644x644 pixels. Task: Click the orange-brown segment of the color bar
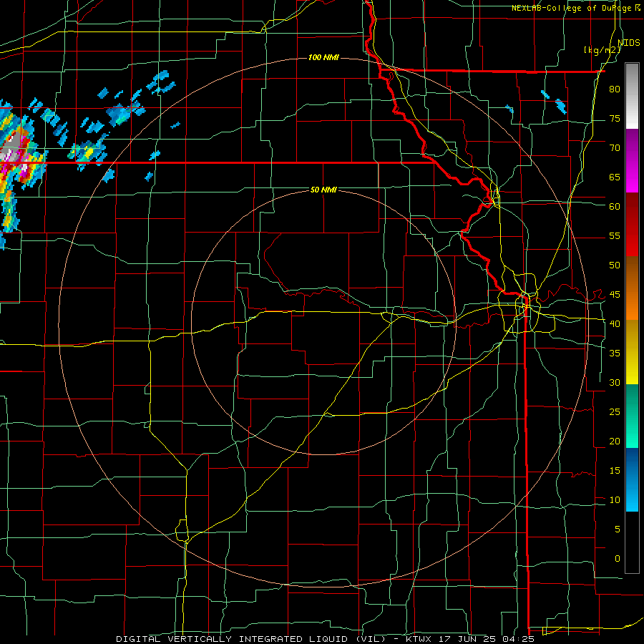click(632, 288)
